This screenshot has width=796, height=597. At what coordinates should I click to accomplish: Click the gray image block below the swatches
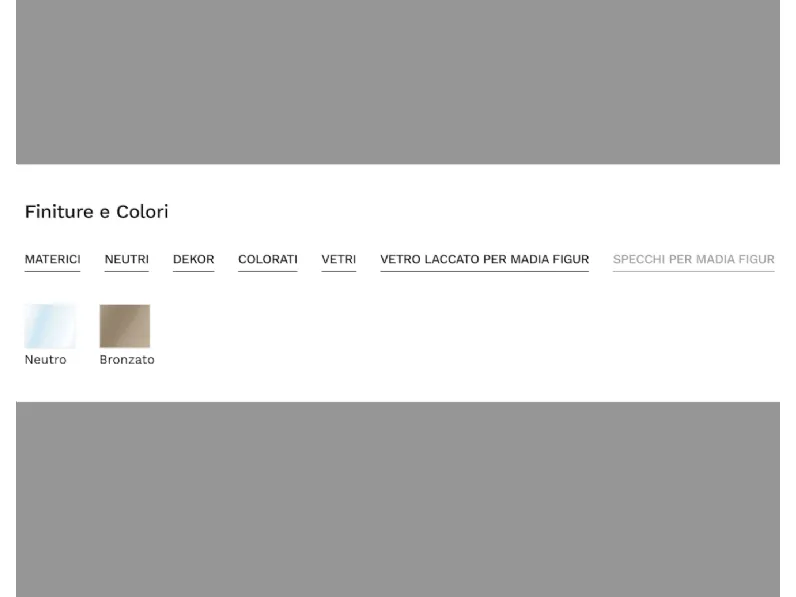(x=398, y=500)
